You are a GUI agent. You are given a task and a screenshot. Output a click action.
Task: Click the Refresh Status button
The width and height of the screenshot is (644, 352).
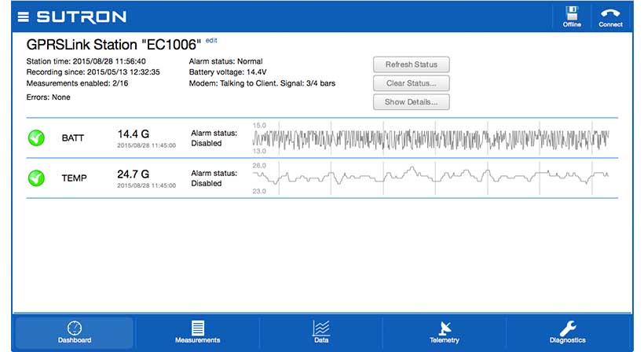point(411,64)
